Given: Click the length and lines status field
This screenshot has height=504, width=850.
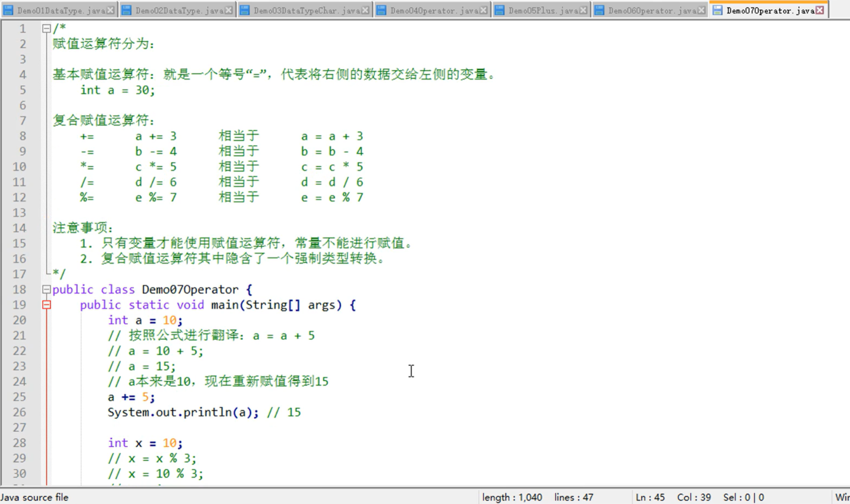Looking at the screenshot, I should click(x=538, y=497).
